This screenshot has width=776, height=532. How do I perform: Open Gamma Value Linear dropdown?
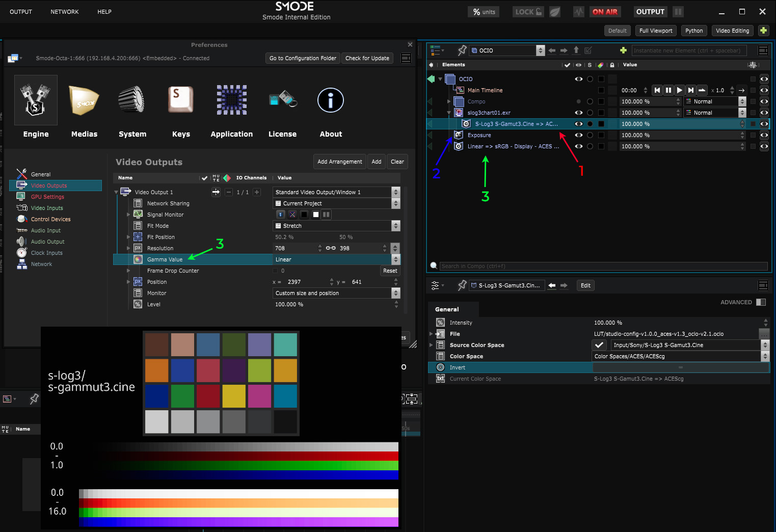(x=336, y=259)
